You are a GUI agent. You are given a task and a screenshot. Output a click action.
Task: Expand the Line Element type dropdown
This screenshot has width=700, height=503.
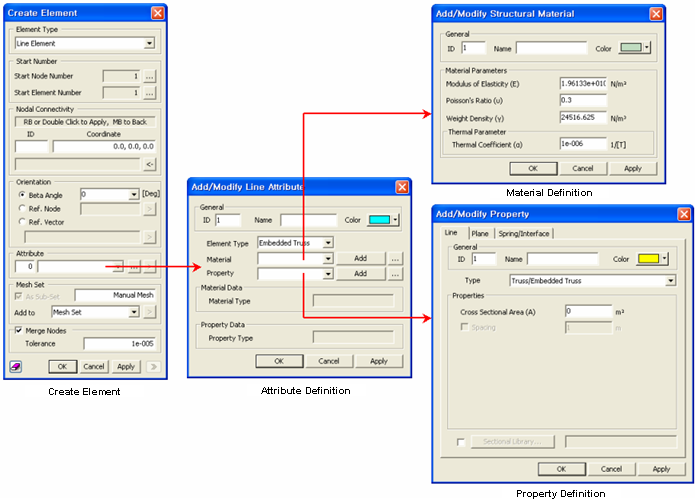pos(149,44)
